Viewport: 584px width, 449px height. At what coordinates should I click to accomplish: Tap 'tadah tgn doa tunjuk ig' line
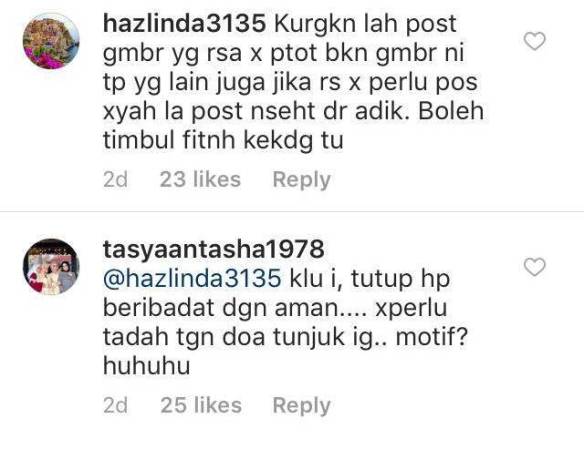click(238, 337)
